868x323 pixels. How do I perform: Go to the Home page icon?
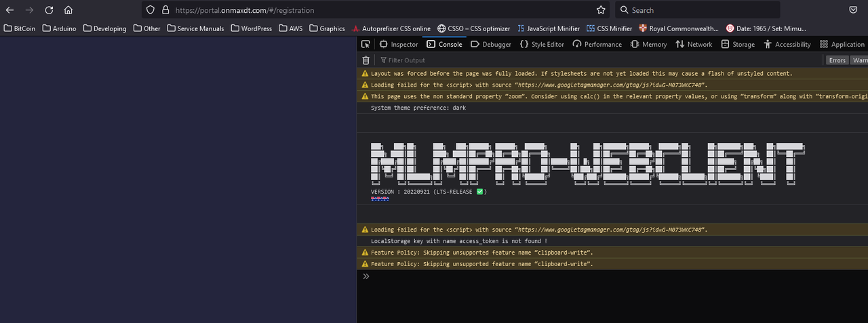coord(68,10)
